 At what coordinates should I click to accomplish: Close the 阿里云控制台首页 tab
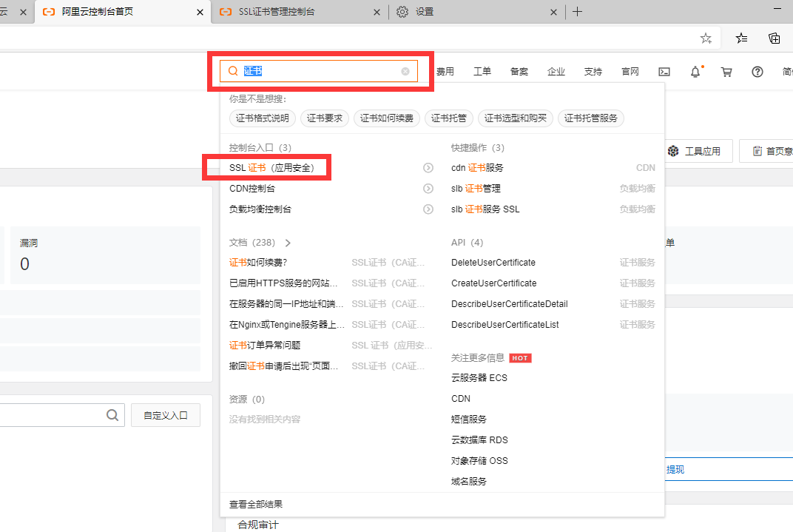click(x=200, y=12)
